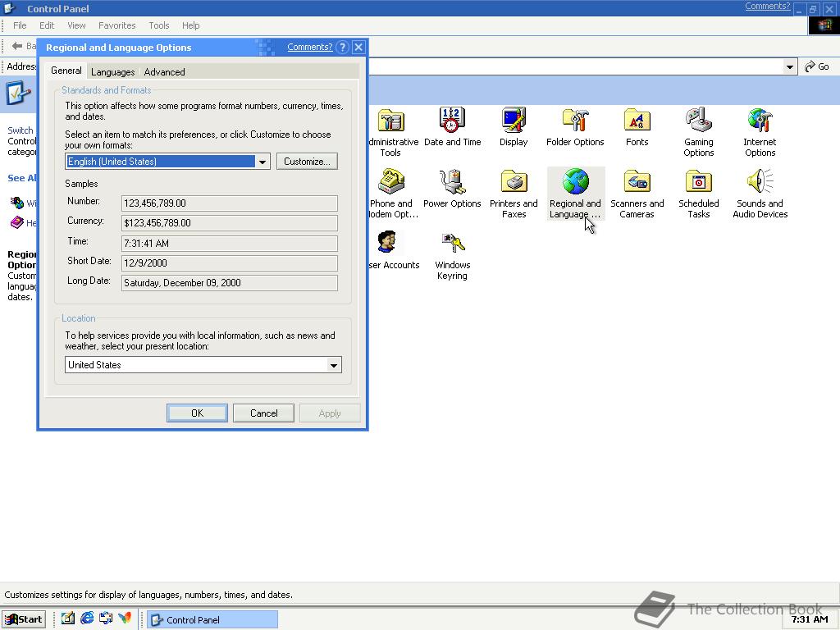
Task: Switch to the General tab
Action: tap(66, 71)
